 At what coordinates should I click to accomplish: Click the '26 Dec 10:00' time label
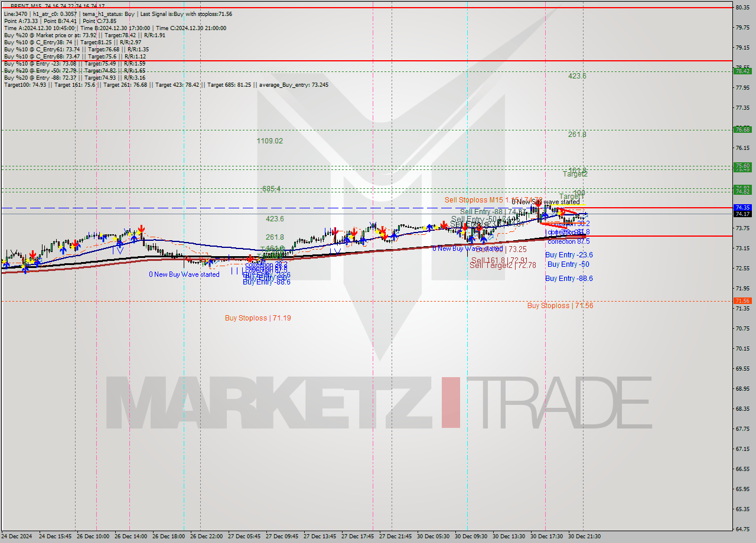point(93,537)
